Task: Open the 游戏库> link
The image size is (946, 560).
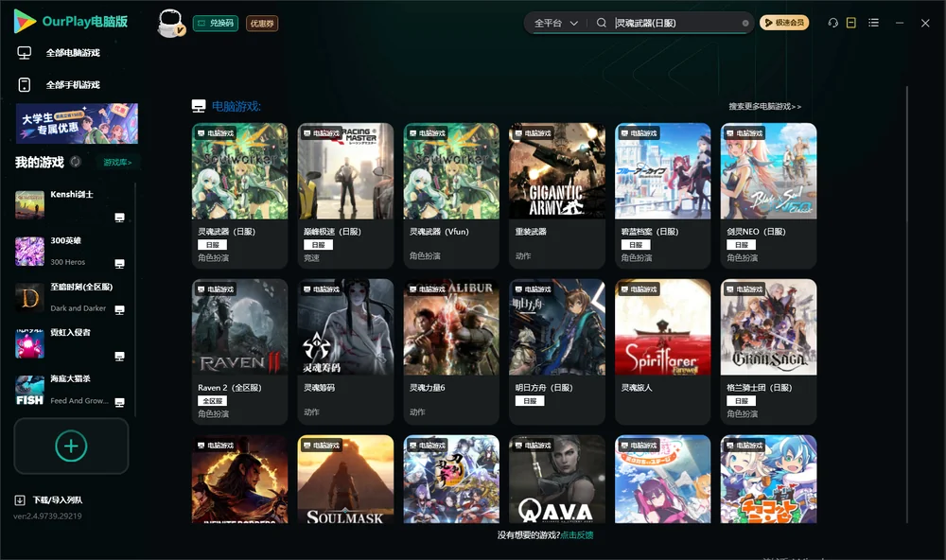Action: (117, 163)
